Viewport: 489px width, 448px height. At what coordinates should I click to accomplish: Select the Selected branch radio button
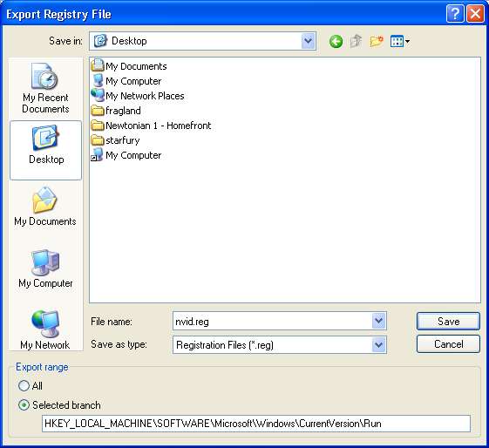24,405
